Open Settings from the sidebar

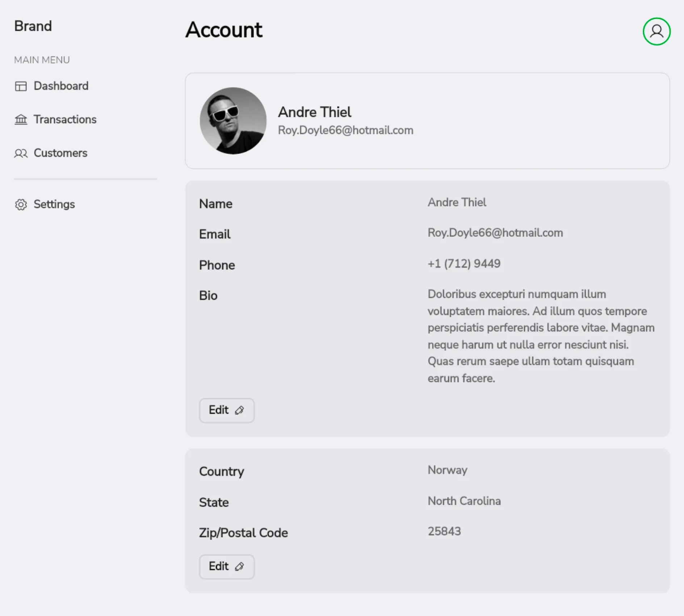tap(54, 205)
